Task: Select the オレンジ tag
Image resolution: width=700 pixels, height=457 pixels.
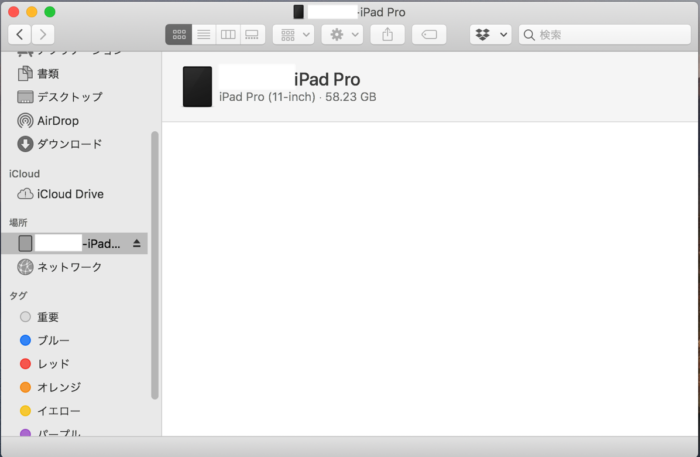Action: pyautogui.click(x=75, y=387)
